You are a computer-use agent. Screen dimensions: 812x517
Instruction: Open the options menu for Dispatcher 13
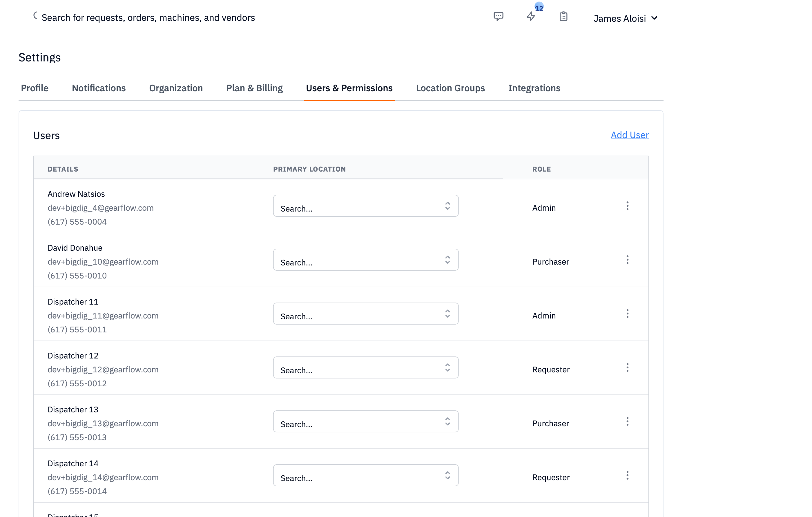coord(627,422)
